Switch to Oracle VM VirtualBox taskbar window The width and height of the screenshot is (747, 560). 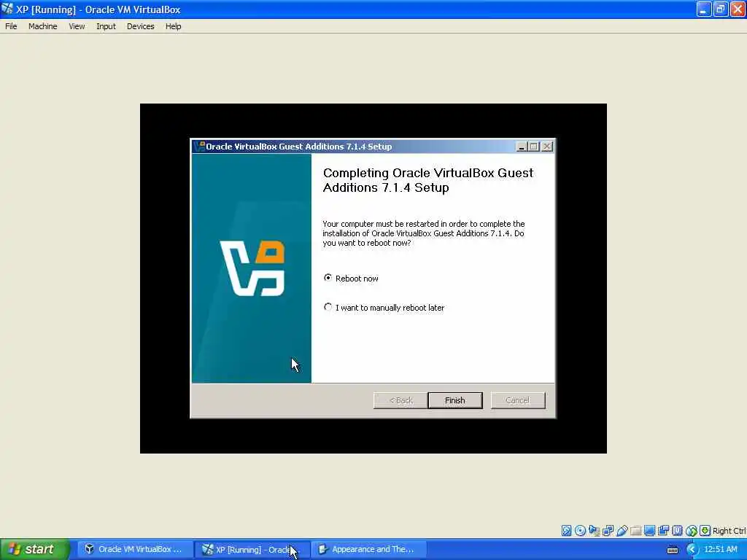point(134,550)
